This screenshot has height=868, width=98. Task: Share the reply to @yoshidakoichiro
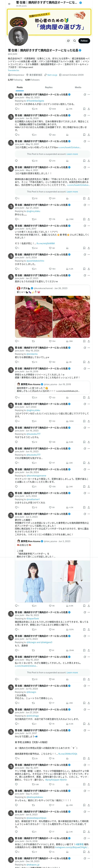(x=89, y=269)
